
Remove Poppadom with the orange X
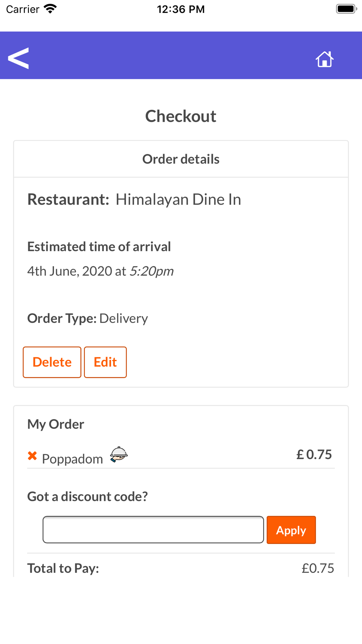32,456
